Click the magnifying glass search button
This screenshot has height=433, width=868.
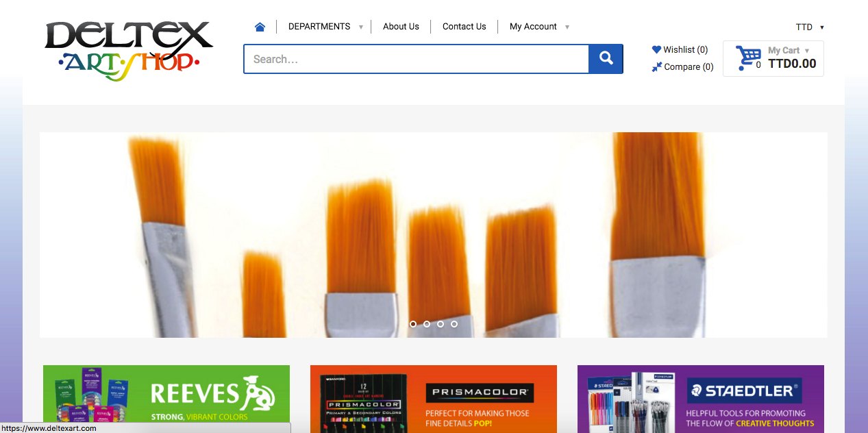pos(606,59)
